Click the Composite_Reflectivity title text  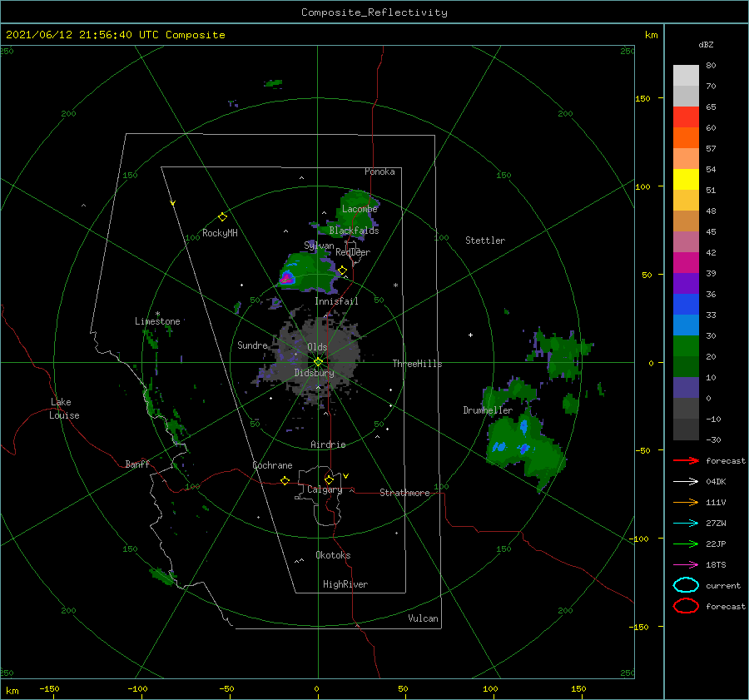click(x=374, y=12)
